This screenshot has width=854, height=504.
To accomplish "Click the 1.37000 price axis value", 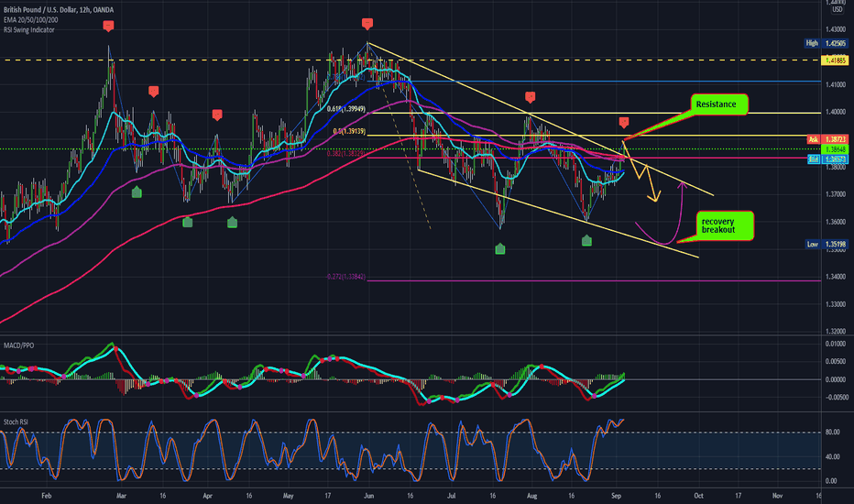I will tap(835, 194).
